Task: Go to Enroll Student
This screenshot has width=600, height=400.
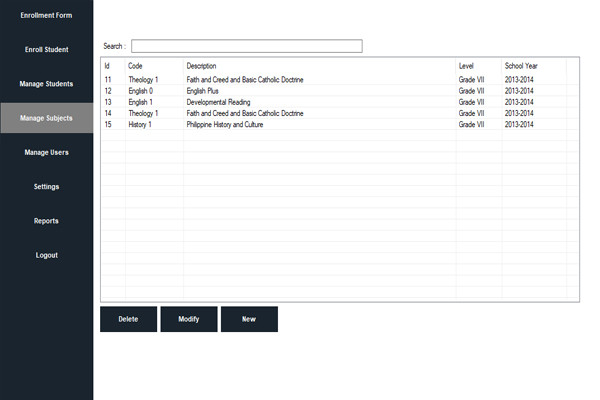Action: tap(46, 49)
